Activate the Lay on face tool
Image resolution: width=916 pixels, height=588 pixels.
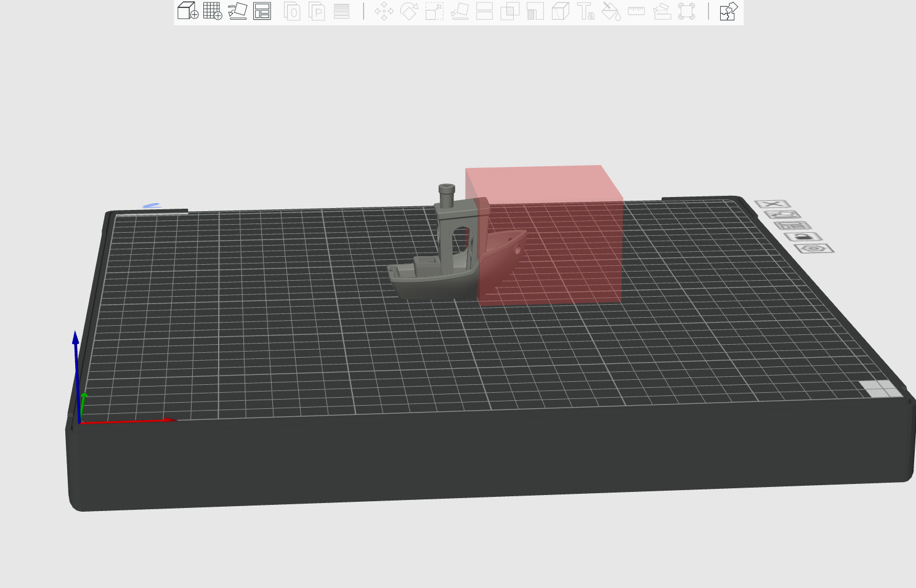[460, 11]
